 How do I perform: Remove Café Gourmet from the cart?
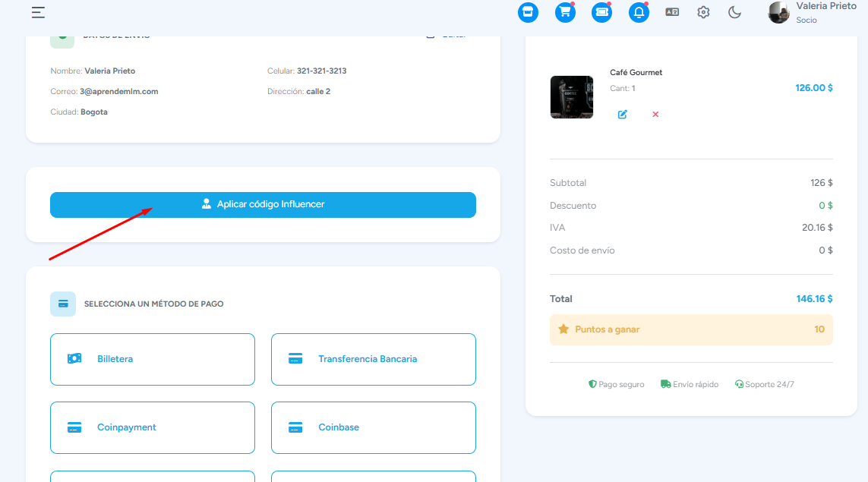655,114
